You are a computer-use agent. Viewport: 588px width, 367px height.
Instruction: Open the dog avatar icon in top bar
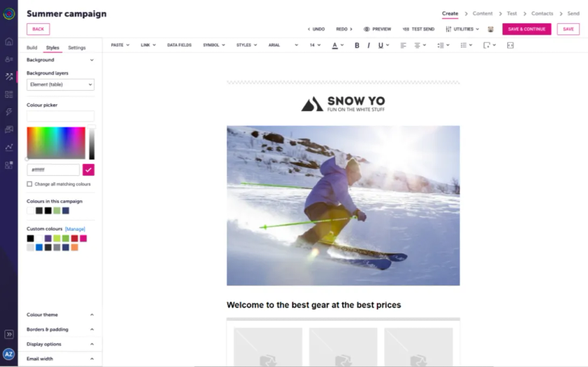coord(490,30)
